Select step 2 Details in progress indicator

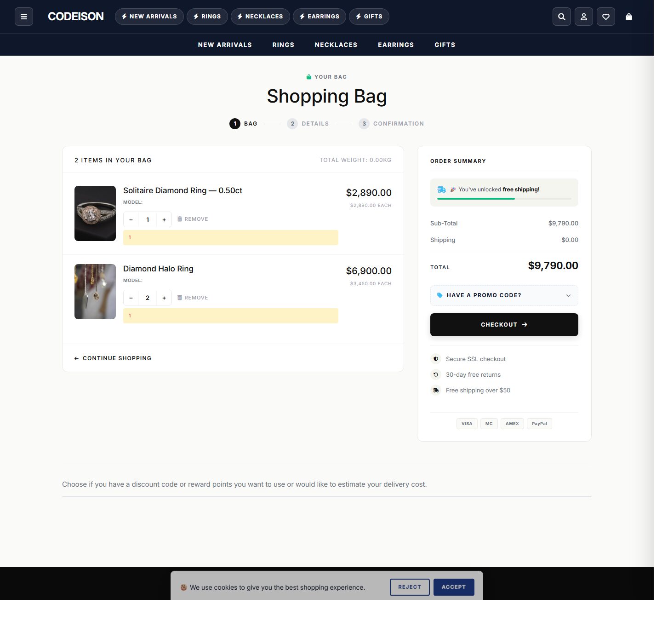pyautogui.click(x=308, y=124)
